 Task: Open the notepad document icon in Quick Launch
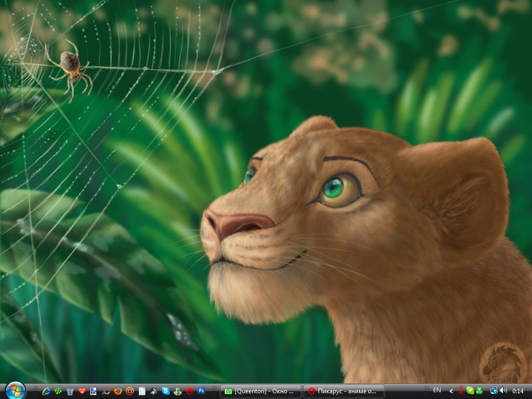(x=142, y=391)
